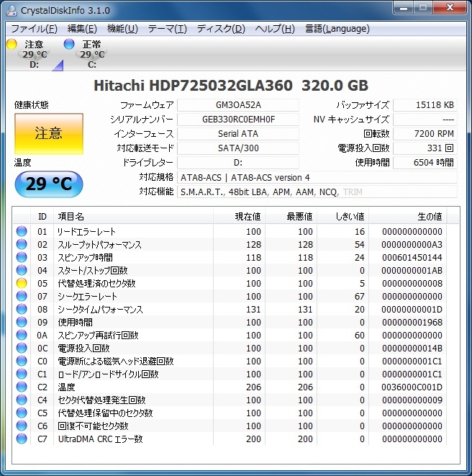Image resolution: width=472 pixels, height=476 pixels.
Task: Click blue status orb on 温度 C2 row
Action: [22, 387]
